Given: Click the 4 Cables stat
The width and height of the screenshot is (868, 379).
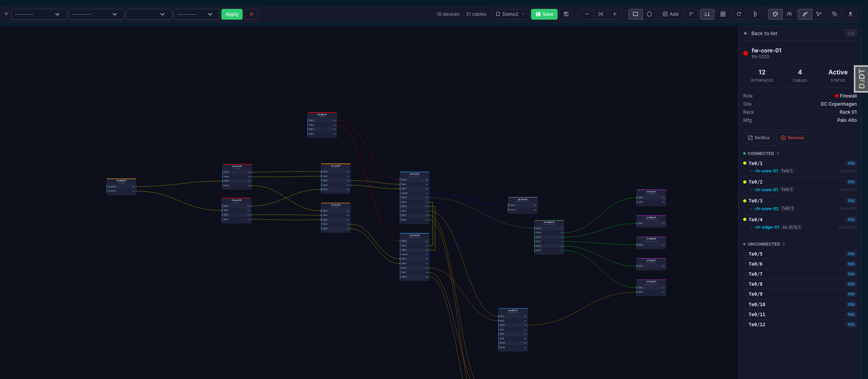Looking at the screenshot, I should click(x=800, y=76).
